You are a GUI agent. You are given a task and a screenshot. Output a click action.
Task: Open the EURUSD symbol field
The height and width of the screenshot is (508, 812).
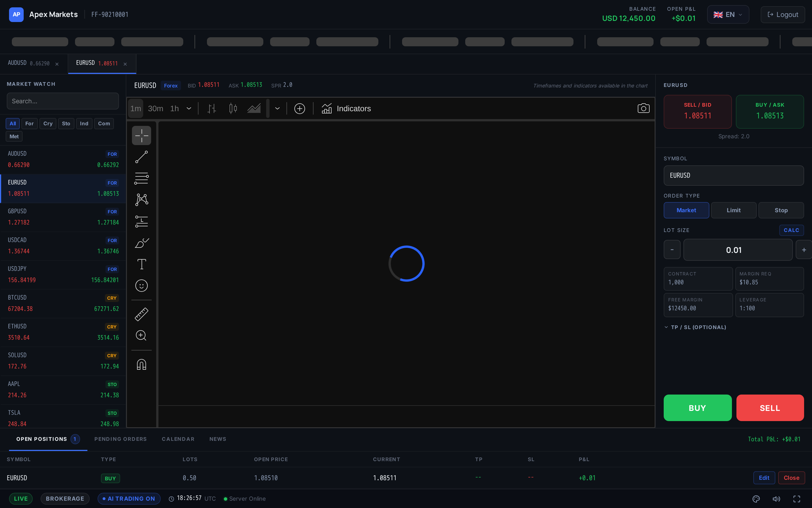pyautogui.click(x=734, y=175)
